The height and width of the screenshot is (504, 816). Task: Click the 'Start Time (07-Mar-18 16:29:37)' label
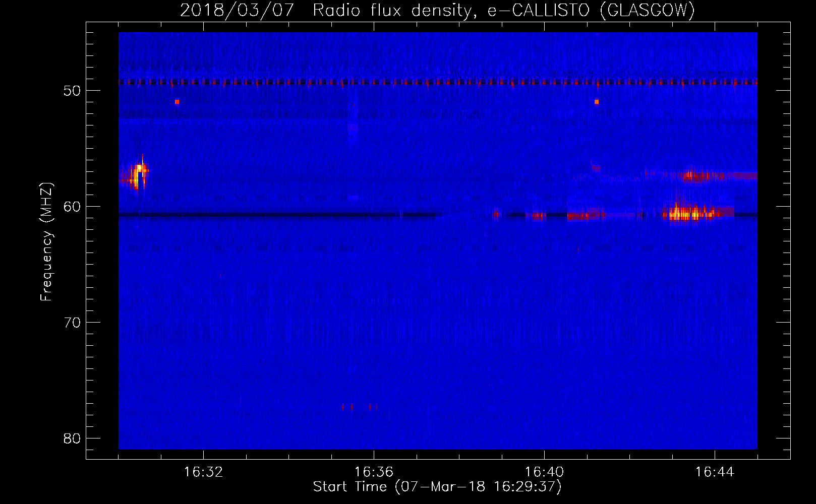[437, 487]
